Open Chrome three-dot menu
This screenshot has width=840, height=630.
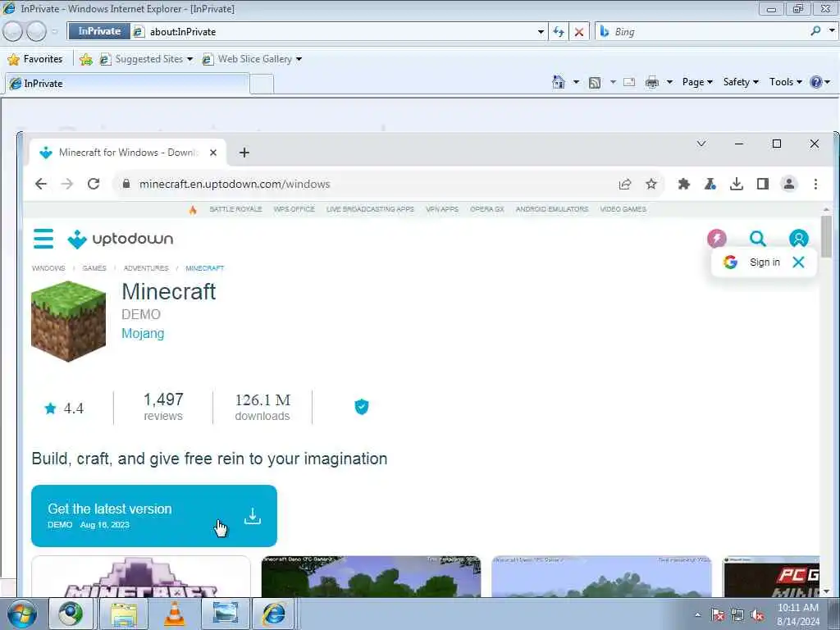click(815, 185)
